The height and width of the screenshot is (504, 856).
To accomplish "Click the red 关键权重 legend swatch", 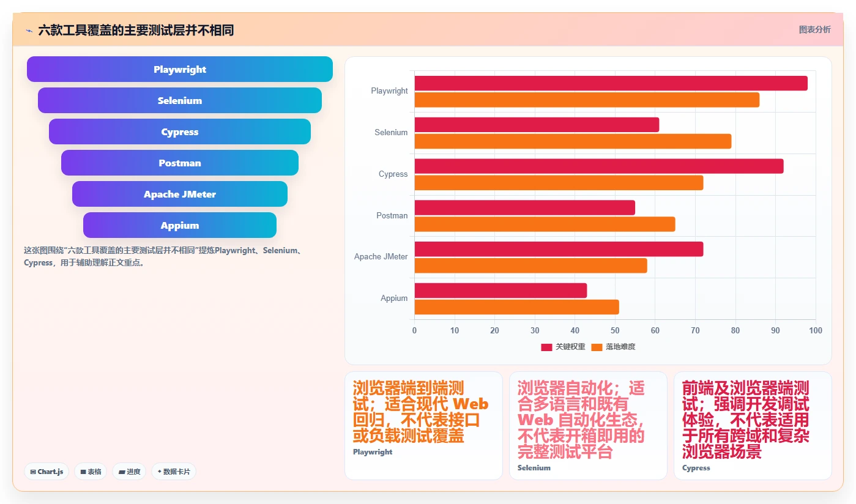I will coord(546,347).
